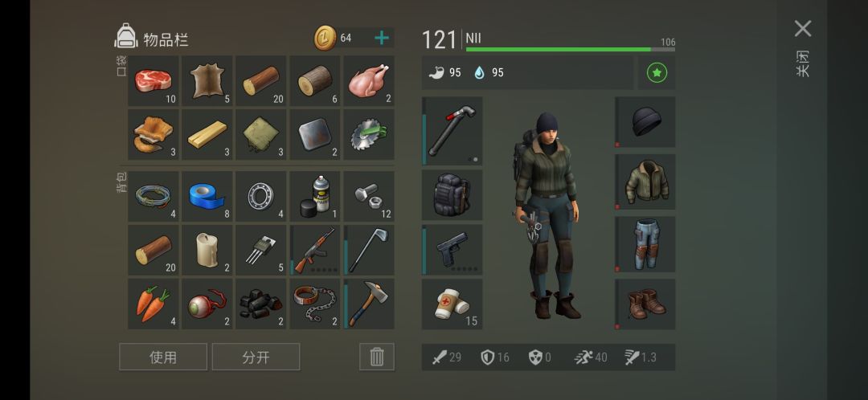Tap the equipped pistol slot
868x400 pixels.
point(452,250)
